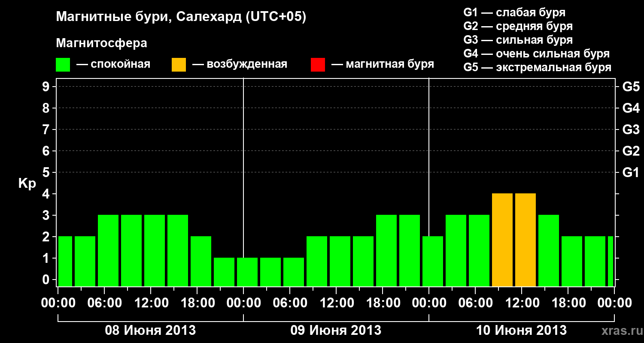
Task: Click the '06:00' tick label above 08 Июня
Action: point(104,303)
